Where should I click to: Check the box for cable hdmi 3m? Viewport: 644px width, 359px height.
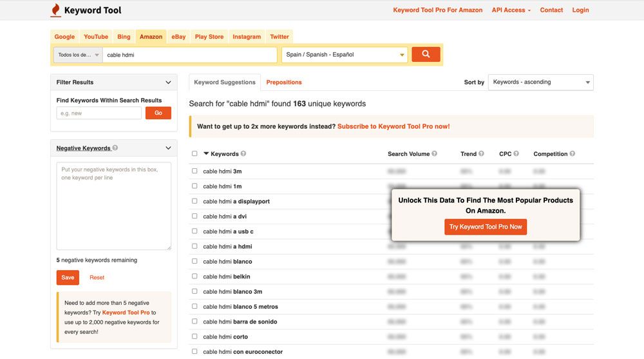194,171
